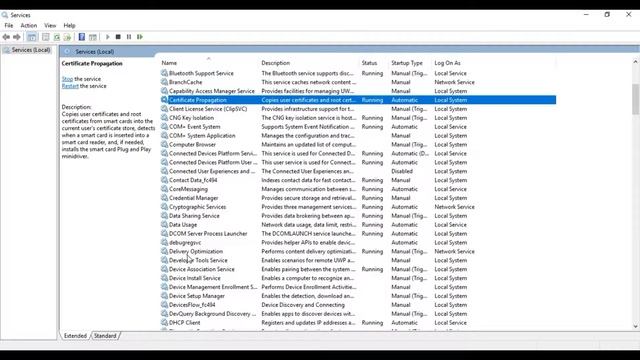Screen dimensions: 640x360
Task: Click the Services (Local) pane header
Action: pyautogui.click(x=95, y=52)
